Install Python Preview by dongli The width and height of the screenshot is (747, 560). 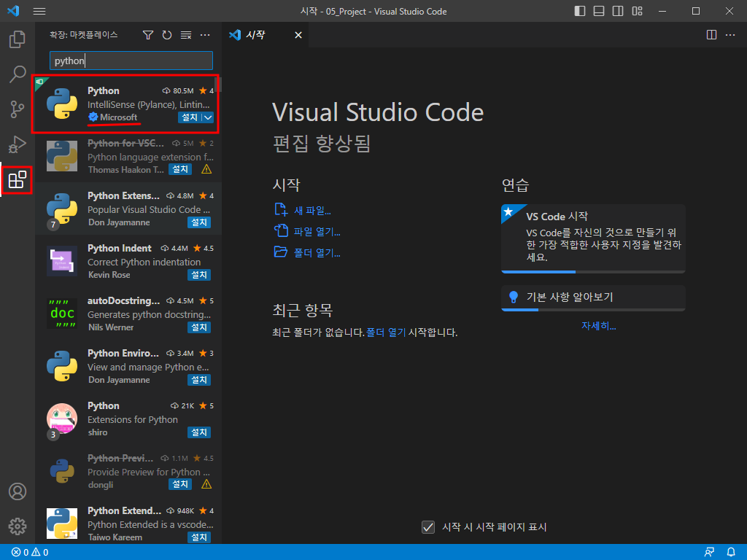(180, 484)
